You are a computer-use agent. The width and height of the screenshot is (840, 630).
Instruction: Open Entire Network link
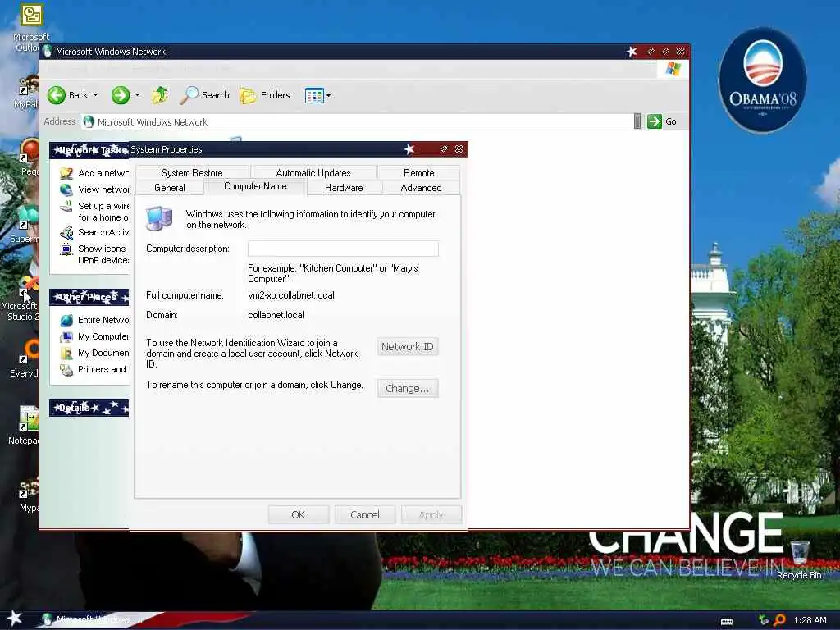pyautogui.click(x=103, y=320)
